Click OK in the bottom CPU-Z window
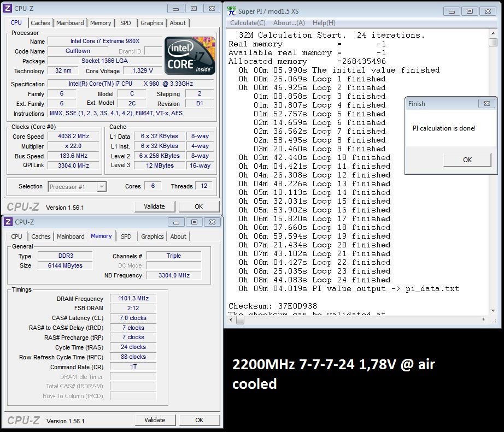Image resolution: width=504 pixels, height=432 pixels. click(x=200, y=420)
